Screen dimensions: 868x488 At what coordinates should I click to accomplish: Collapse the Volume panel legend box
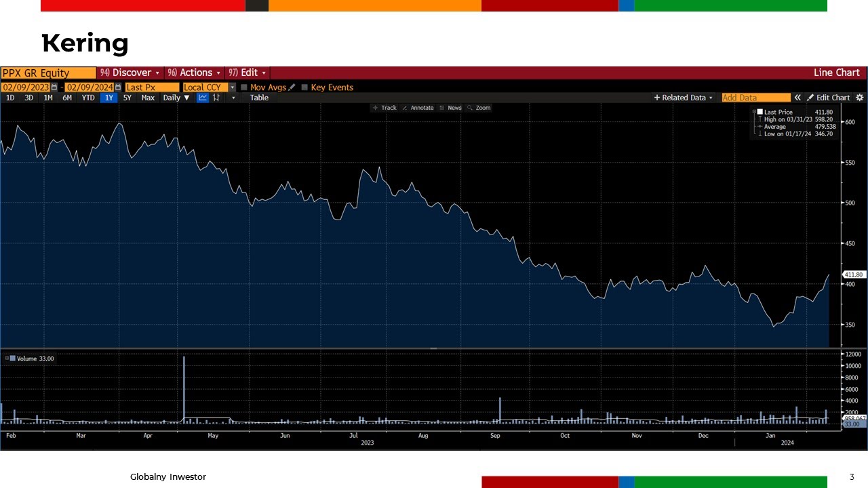click(x=6, y=359)
